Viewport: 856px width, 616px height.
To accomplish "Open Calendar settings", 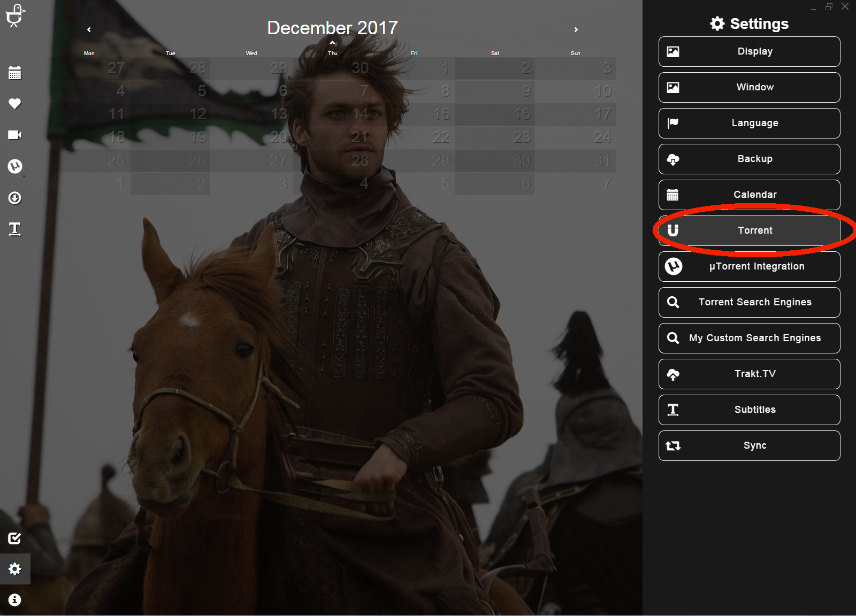I will click(x=750, y=195).
